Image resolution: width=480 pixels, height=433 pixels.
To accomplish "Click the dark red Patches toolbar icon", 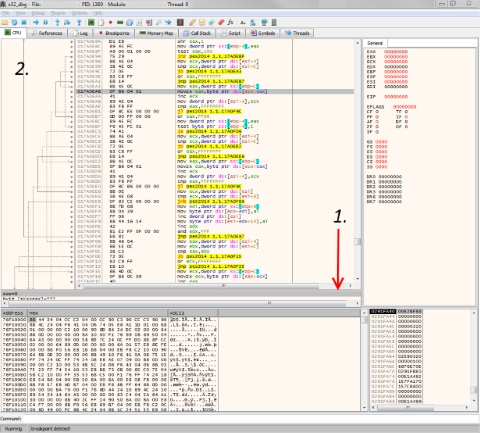I will [180, 23].
